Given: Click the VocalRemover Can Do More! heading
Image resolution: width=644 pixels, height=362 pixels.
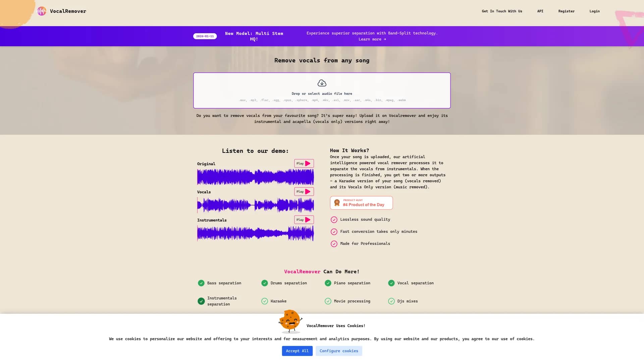Looking at the screenshot, I should pos(322,271).
